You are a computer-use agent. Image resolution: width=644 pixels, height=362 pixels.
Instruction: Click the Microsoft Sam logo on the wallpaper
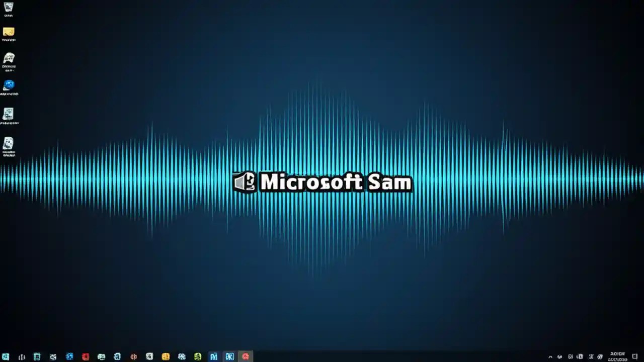coord(322,182)
